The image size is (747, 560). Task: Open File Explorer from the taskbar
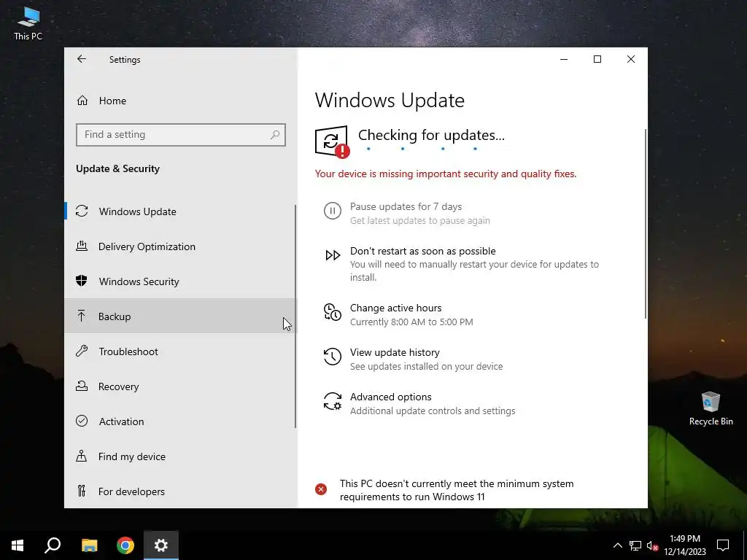pyautogui.click(x=89, y=545)
